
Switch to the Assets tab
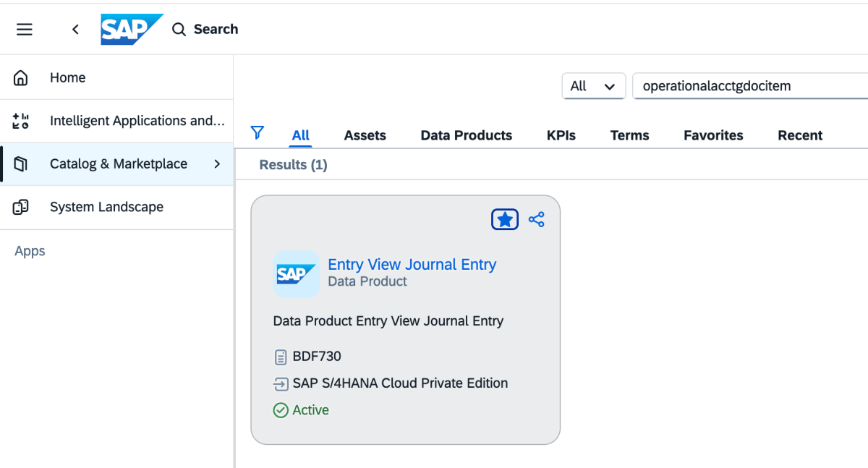click(365, 135)
